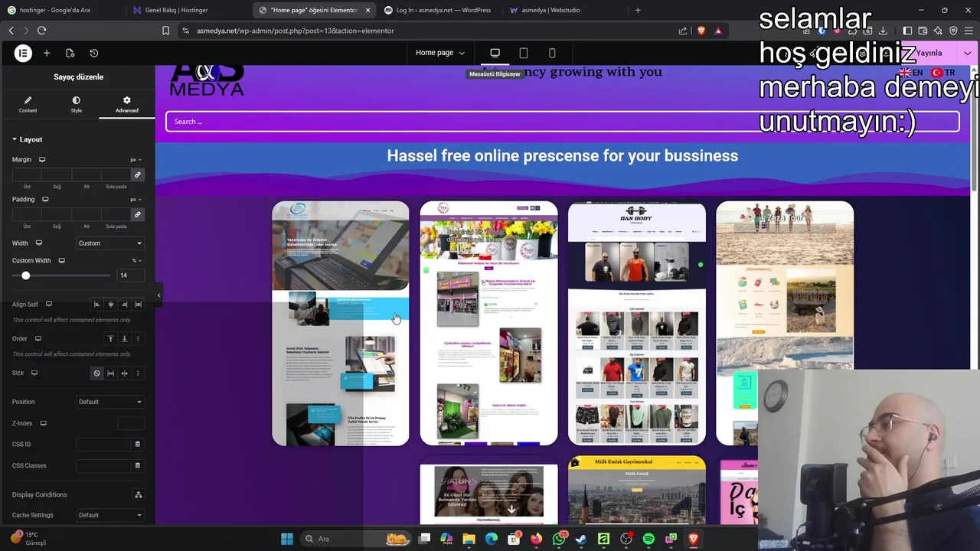
Task: Open the Elementor main menu logo
Action: pyautogui.click(x=23, y=53)
